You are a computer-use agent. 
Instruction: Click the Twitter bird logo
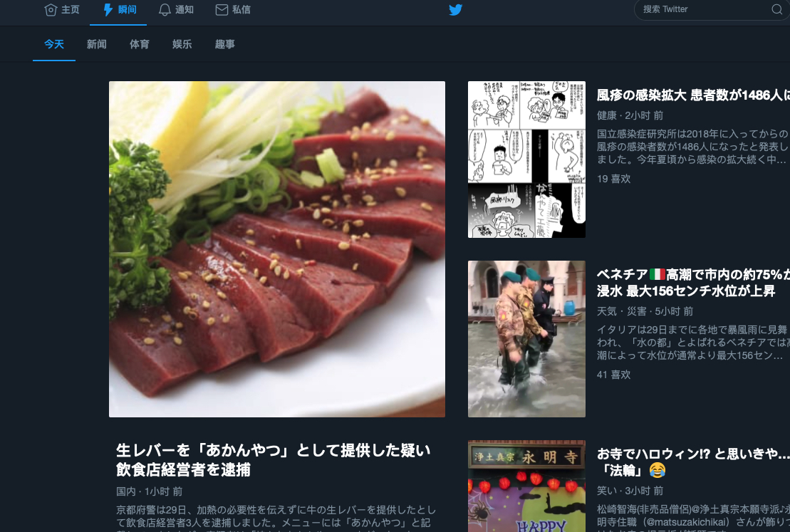pyautogui.click(x=455, y=9)
